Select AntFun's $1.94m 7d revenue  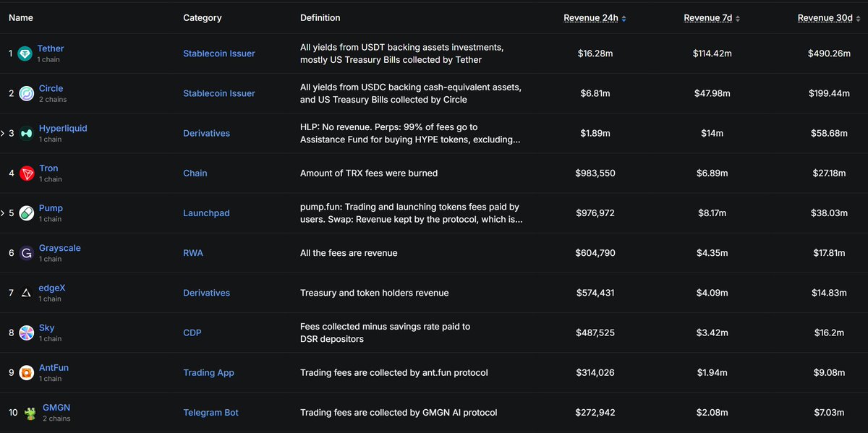[712, 373]
